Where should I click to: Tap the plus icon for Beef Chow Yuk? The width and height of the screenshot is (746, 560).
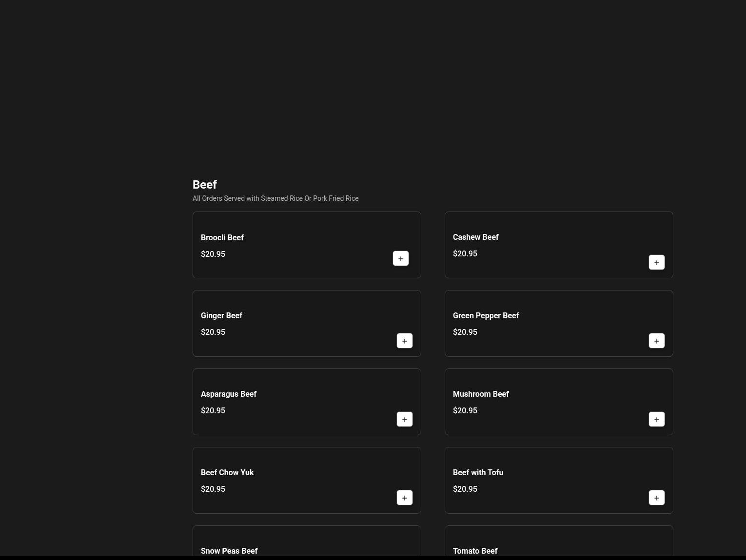click(x=404, y=498)
